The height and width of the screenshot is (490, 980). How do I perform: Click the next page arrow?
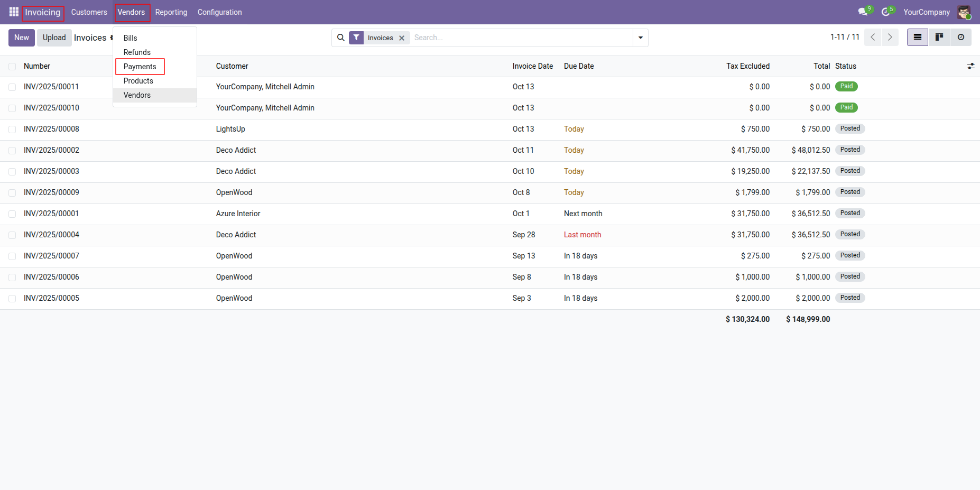click(890, 38)
